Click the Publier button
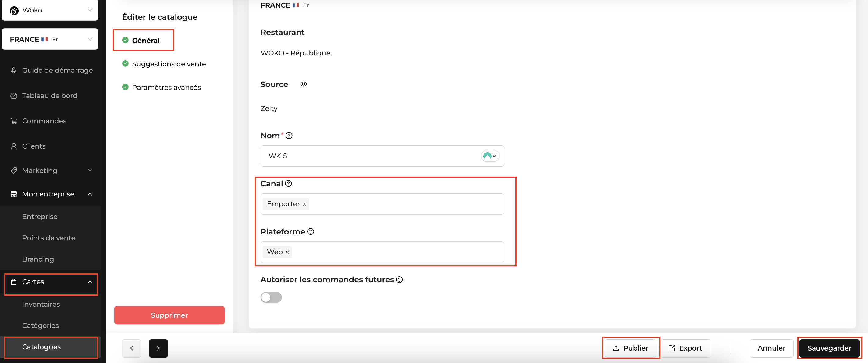The image size is (868, 363). tap(631, 348)
